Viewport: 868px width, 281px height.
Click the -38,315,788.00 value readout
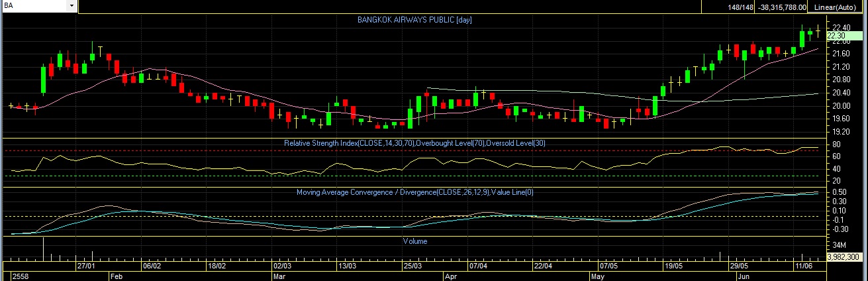(x=783, y=7)
